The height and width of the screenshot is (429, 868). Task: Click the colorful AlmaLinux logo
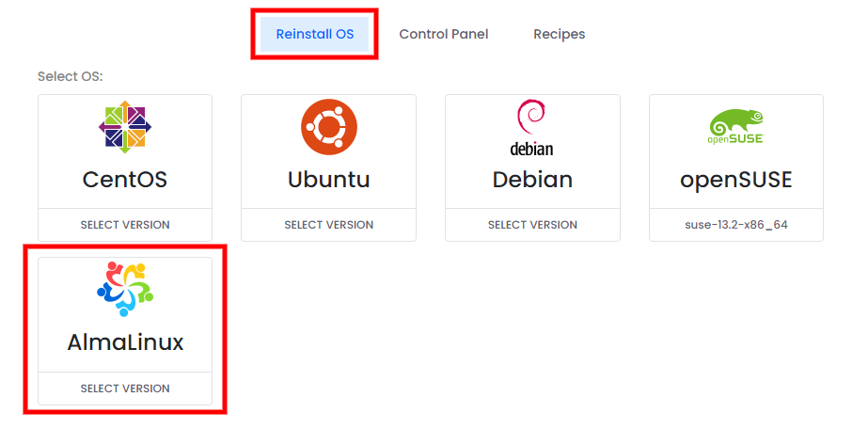coord(125,289)
